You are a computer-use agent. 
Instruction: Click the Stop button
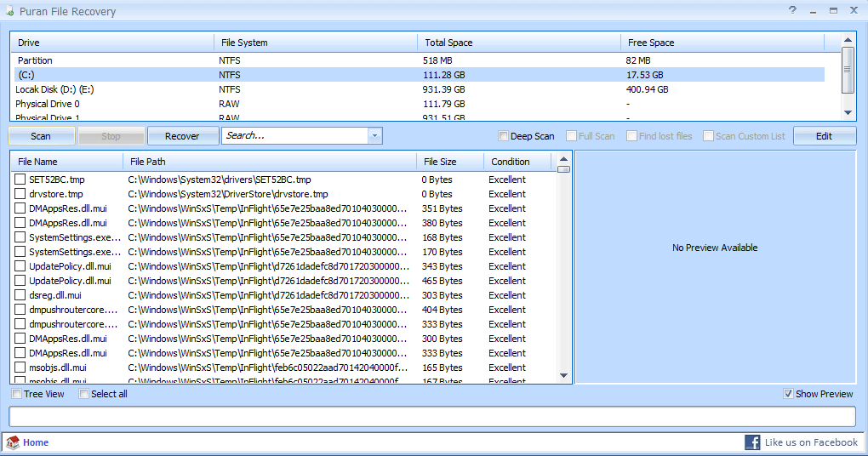pos(111,136)
